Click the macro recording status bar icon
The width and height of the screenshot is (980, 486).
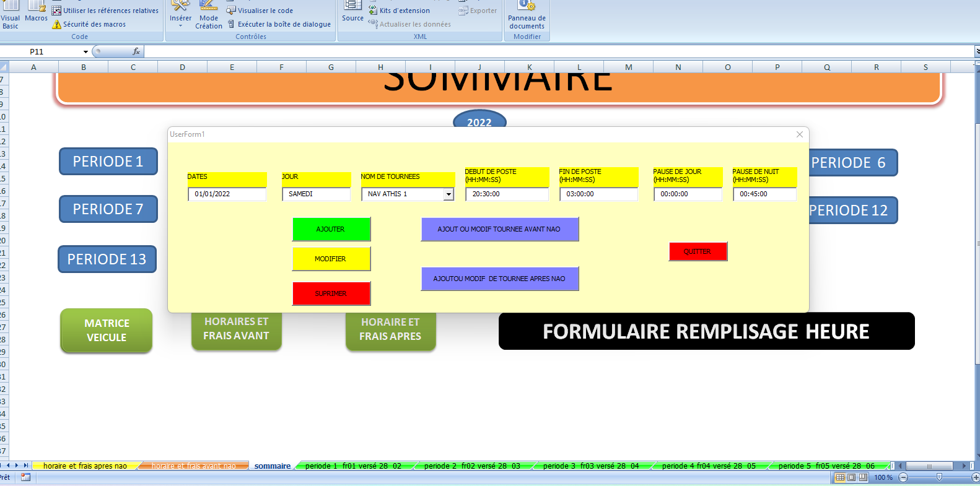point(25,477)
